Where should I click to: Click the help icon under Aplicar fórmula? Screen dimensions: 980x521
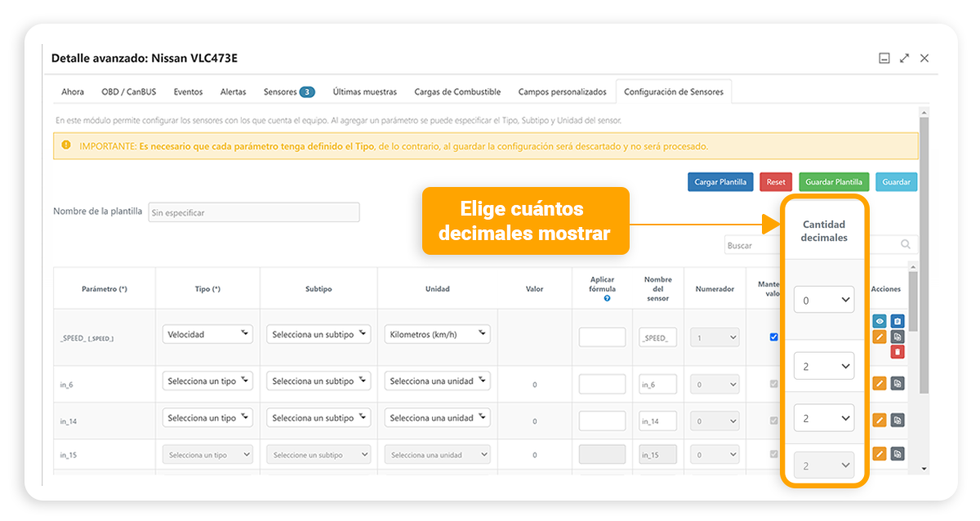pyautogui.click(x=607, y=299)
